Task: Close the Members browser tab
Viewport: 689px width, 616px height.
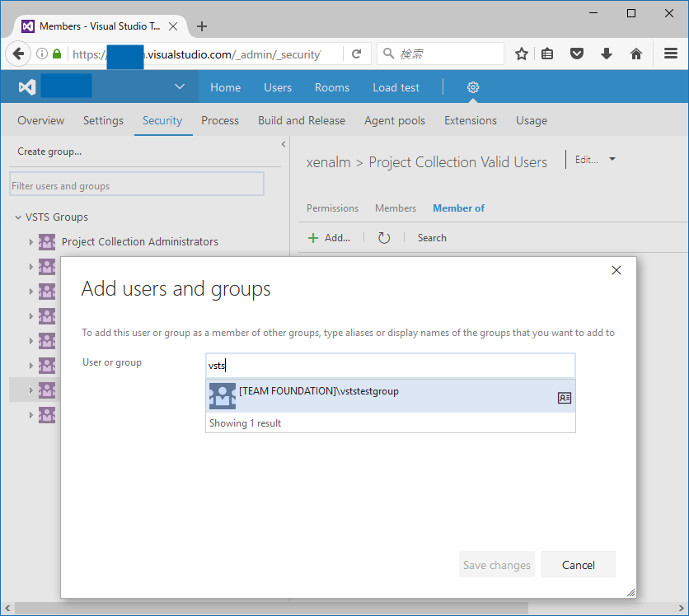Action: (x=173, y=26)
